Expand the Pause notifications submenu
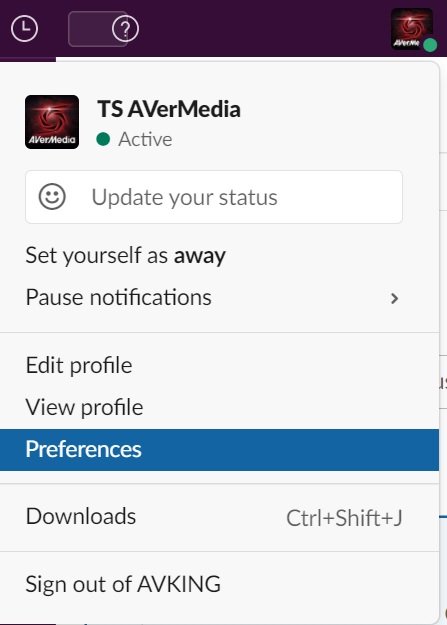The width and height of the screenshot is (447, 625). (219, 298)
